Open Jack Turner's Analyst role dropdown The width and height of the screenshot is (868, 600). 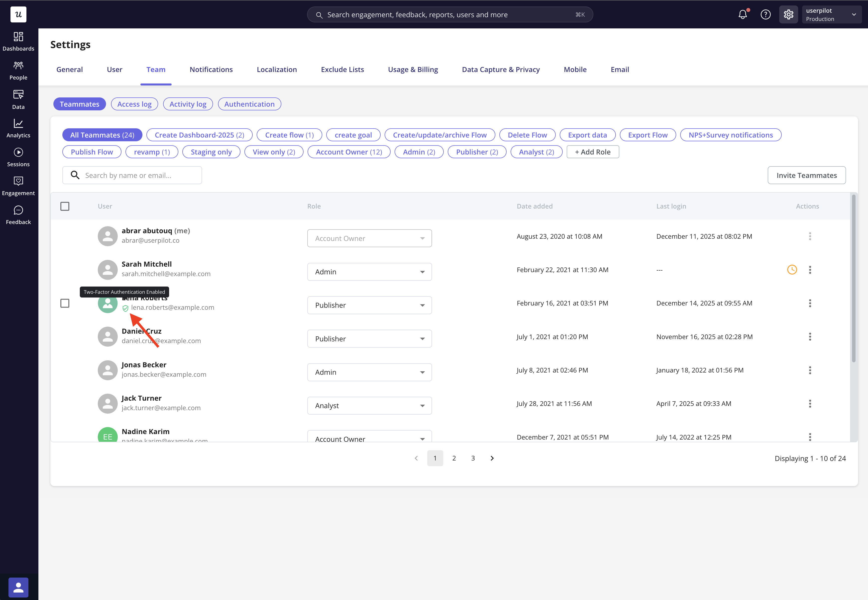(x=369, y=406)
